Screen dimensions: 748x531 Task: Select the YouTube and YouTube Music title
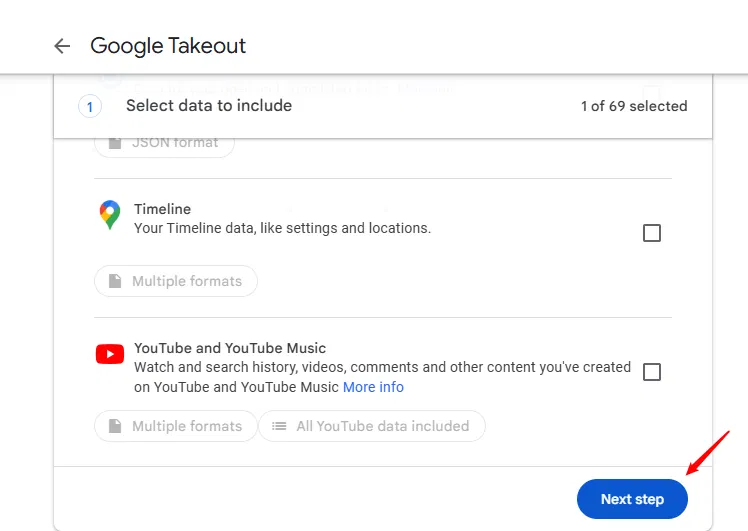click(x=230, y=348)
